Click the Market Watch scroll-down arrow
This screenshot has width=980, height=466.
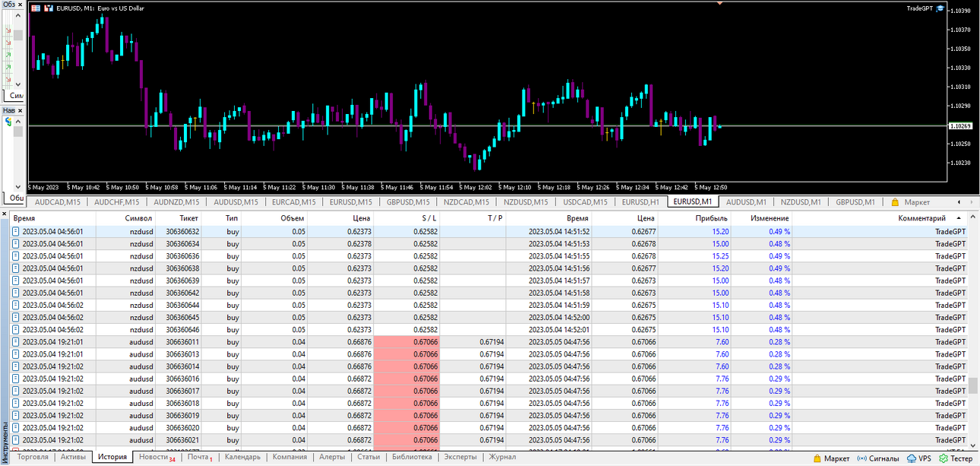pyautogui.click(x=18, y=83)
